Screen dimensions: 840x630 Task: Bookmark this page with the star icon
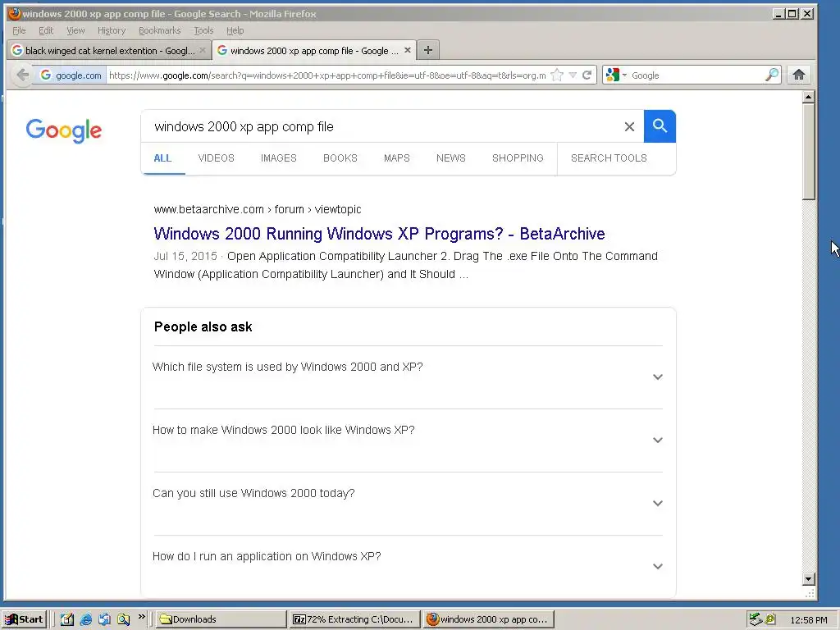point(557,75)
